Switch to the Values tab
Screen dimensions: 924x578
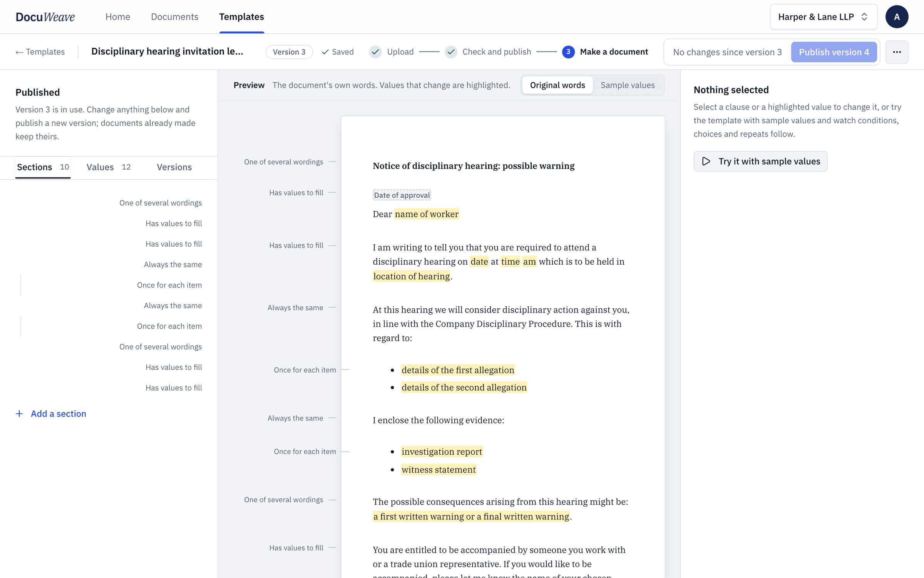click(x=109, y=167)
